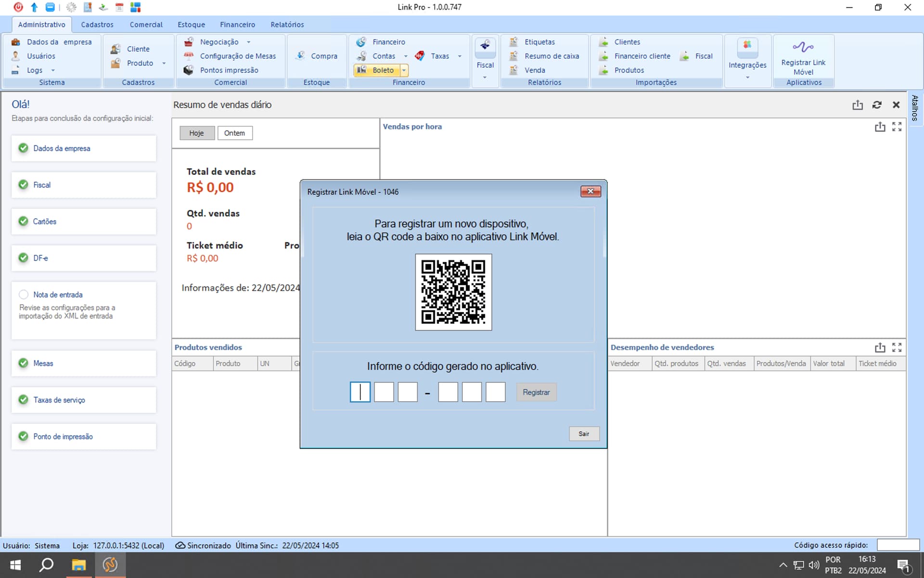The width and height of the screenshot is (924, 578).
Task: Expand Desempenho de vendedores to fullscreen
Action: tap(897, 347)
